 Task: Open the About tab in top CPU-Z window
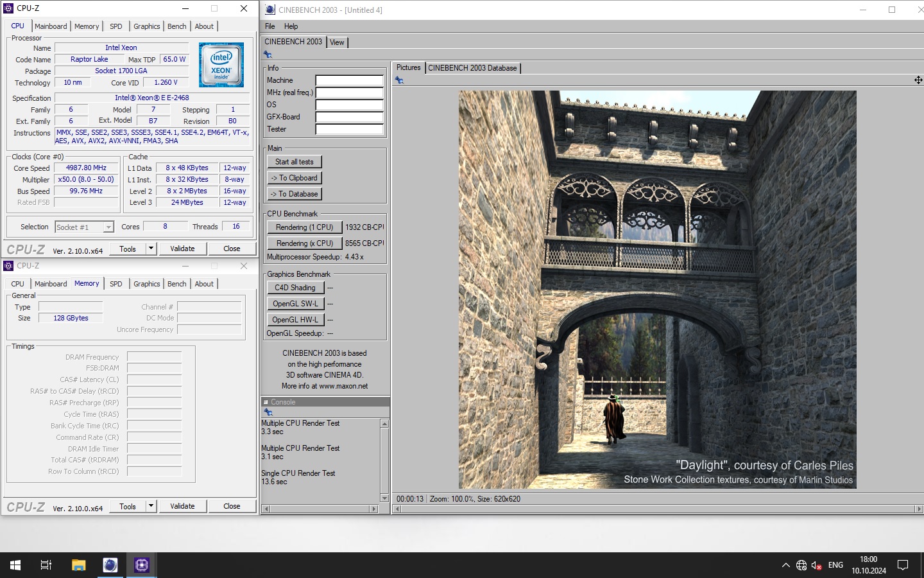(x=205, y=26)
